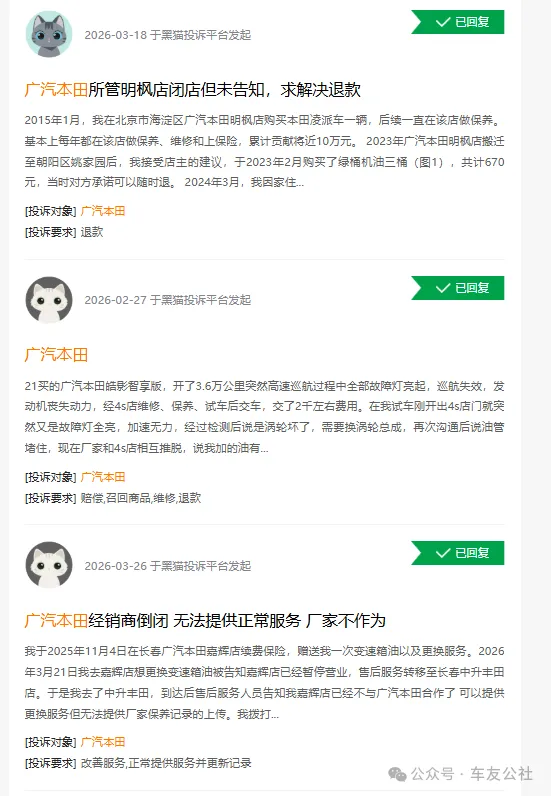Open the summary text beginning 2015年1月
The image size is (551, 796).
[264, 151]
